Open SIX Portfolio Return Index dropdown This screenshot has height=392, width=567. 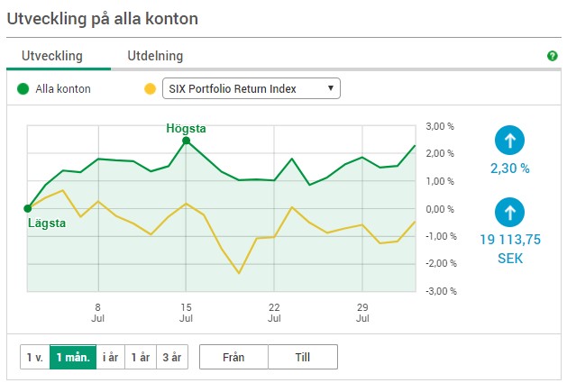pyautogui.click(x=251, y=88)
